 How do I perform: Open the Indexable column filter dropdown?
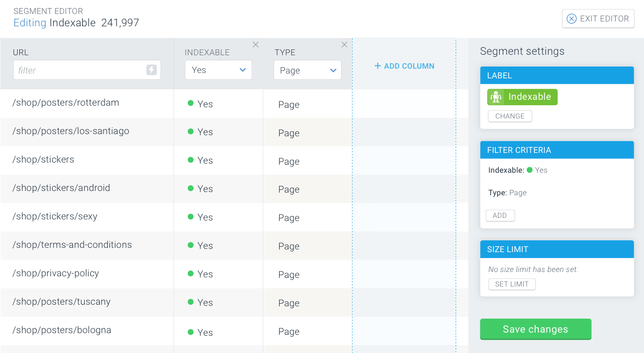[x=218, y=70]
